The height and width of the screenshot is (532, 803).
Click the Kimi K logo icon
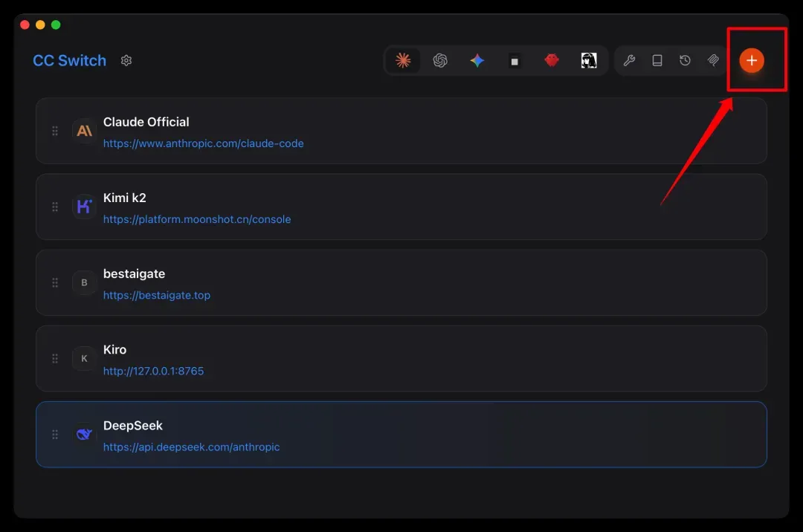[84, 207]
